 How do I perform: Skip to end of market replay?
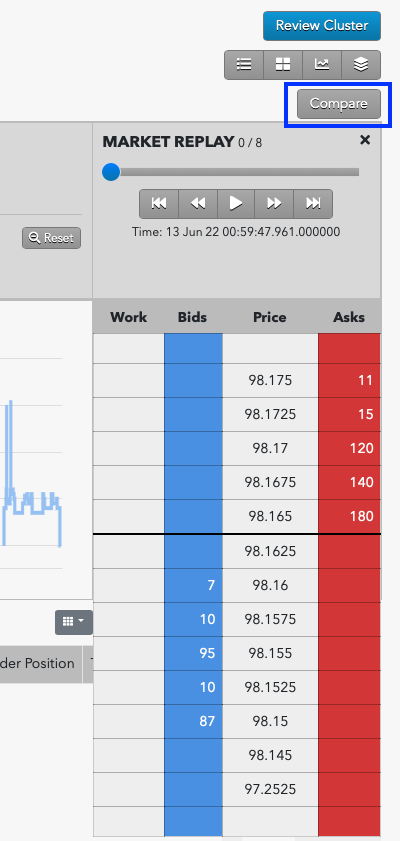click(x=313, y=203)
